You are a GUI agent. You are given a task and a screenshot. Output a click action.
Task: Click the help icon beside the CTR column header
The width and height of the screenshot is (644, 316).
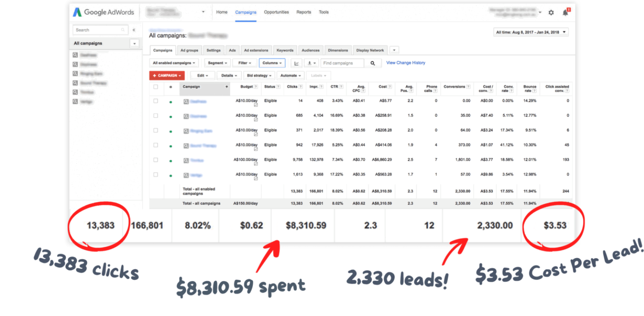[x=341, y=86]
